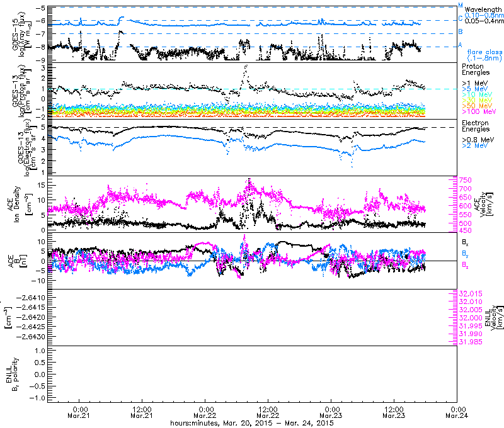Click the 'flare class (.1-.8nm)' label
This screenshot has height=428, width=504.
pos(484,55)
